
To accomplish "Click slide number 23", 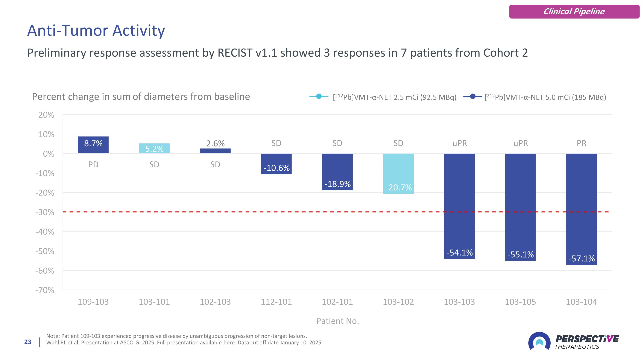I will coord(28,342).
